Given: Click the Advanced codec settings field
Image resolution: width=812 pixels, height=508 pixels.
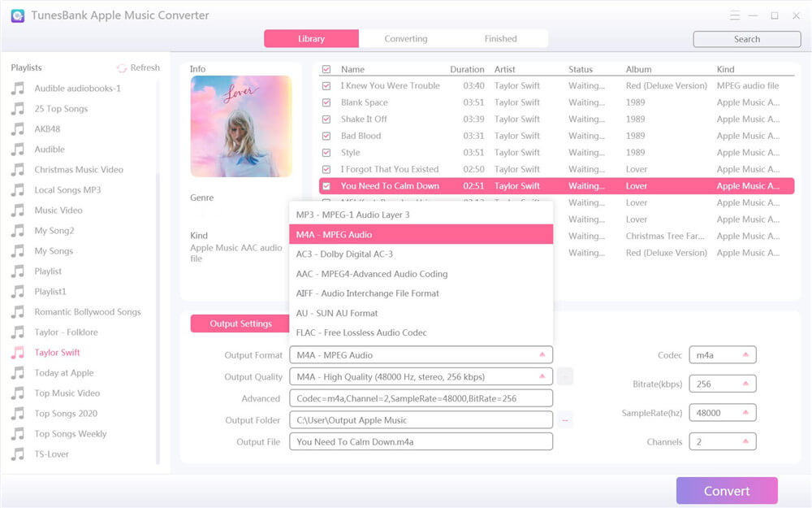Looking at the screenshot, I should pos(421,398).
